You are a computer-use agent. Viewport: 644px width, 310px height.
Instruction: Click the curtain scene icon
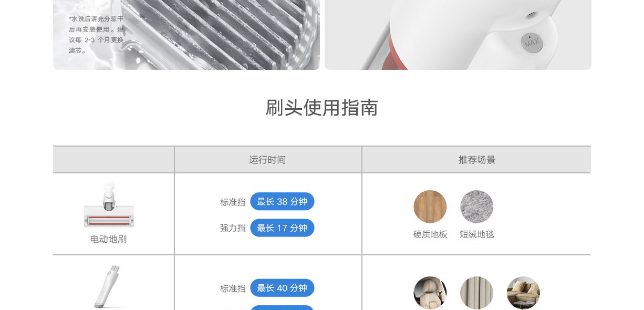pos(477,293)
